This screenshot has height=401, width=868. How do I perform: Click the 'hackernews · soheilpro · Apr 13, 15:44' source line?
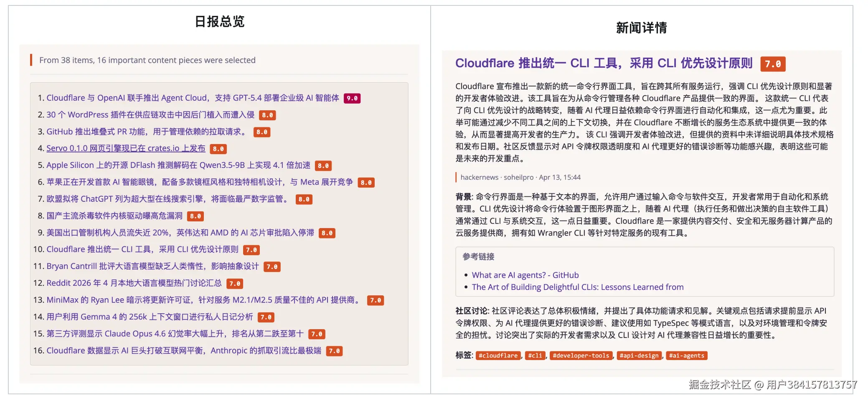(520, 177)
